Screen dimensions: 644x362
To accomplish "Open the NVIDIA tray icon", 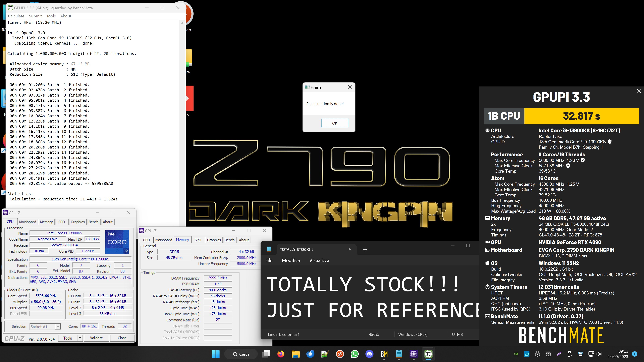I will [516, 354].
